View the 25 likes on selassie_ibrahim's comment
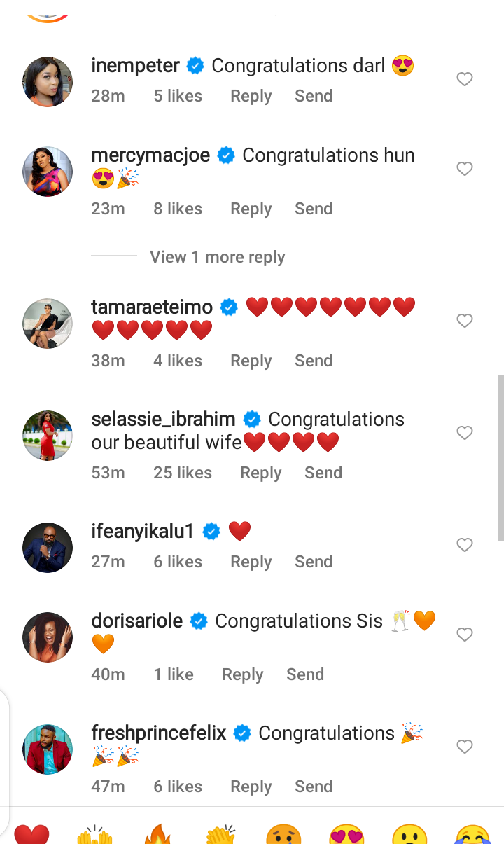This screenshot has width=504, height=844. tap(183, 473)
